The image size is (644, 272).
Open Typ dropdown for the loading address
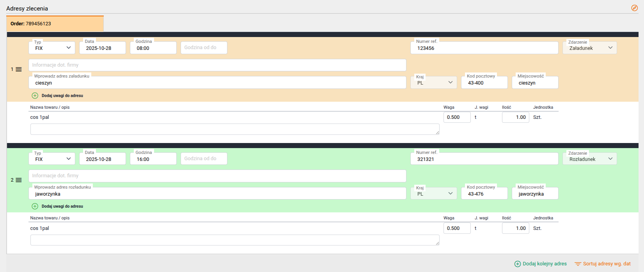point(52,48)
